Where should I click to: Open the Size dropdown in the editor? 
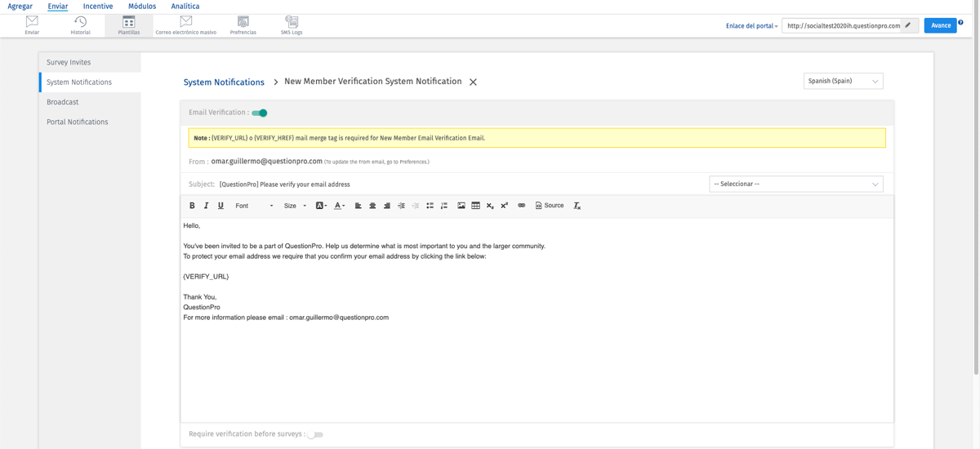pos(295,206)
